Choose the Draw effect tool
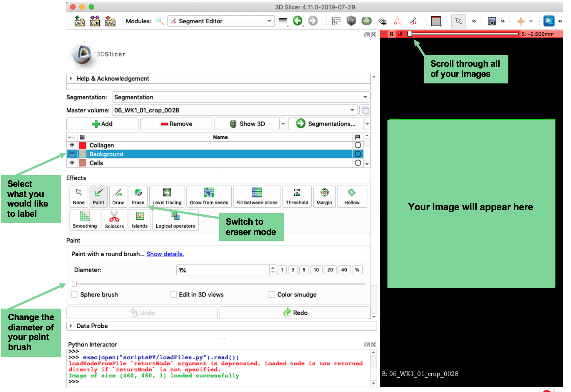This screenshot has height=392, width=571. tap(118, 196)
